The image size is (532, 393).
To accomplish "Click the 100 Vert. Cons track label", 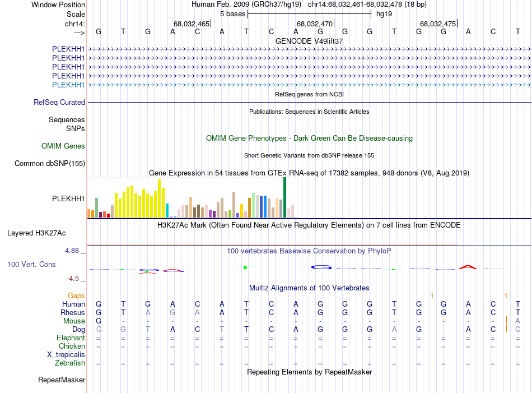I will pyautogui.click(x=31, y=264).
